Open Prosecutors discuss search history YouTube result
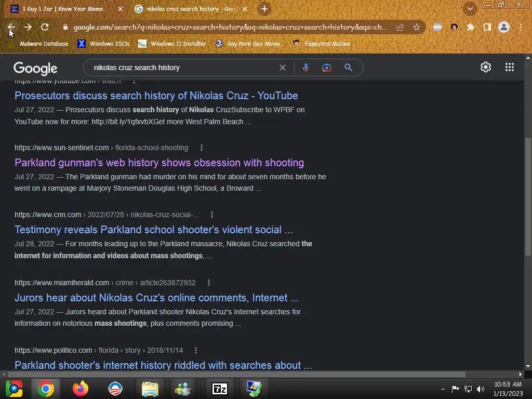 point(156,96)
